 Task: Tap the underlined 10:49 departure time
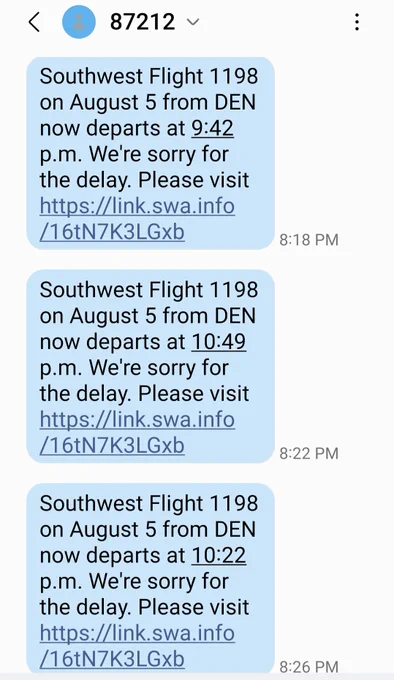click(219, 342)
